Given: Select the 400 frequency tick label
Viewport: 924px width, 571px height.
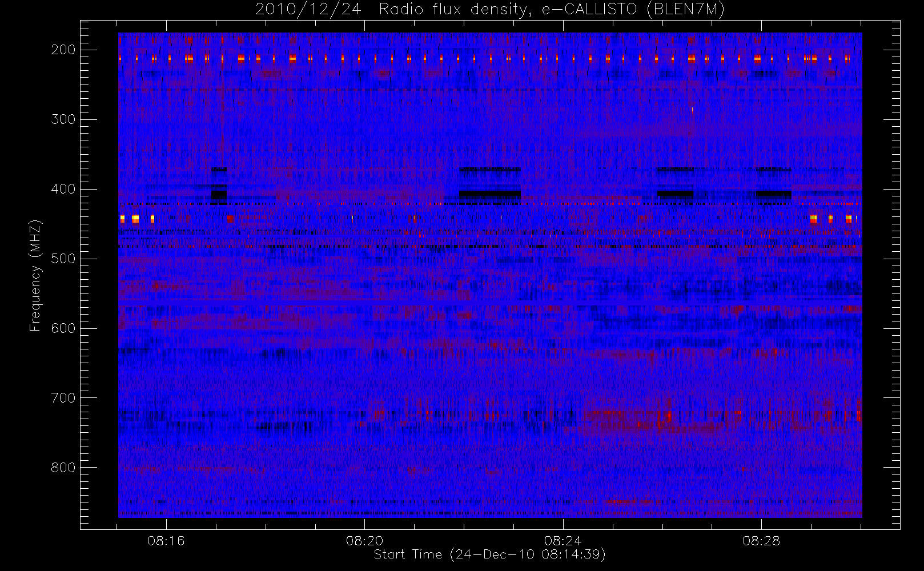Looking at the screenshot, I should pyautogui.click(x=63, y=189).
